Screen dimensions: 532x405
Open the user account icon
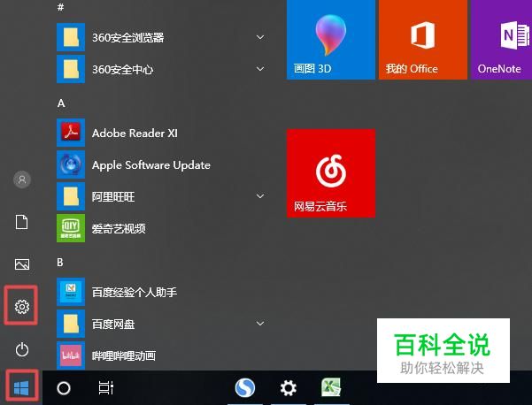coord(22,180)
